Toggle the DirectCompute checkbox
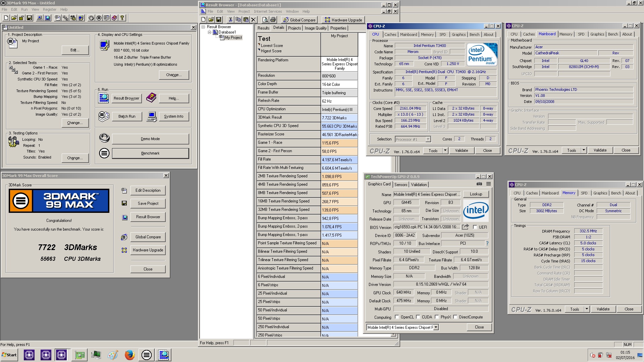644x362 pixels. click(x=455, y=317)
